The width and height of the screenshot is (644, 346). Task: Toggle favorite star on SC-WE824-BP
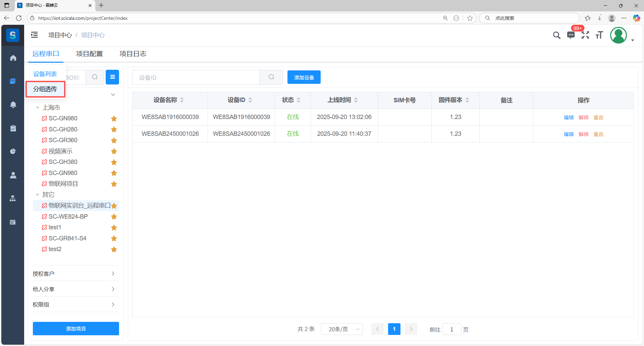click(114, 217)
